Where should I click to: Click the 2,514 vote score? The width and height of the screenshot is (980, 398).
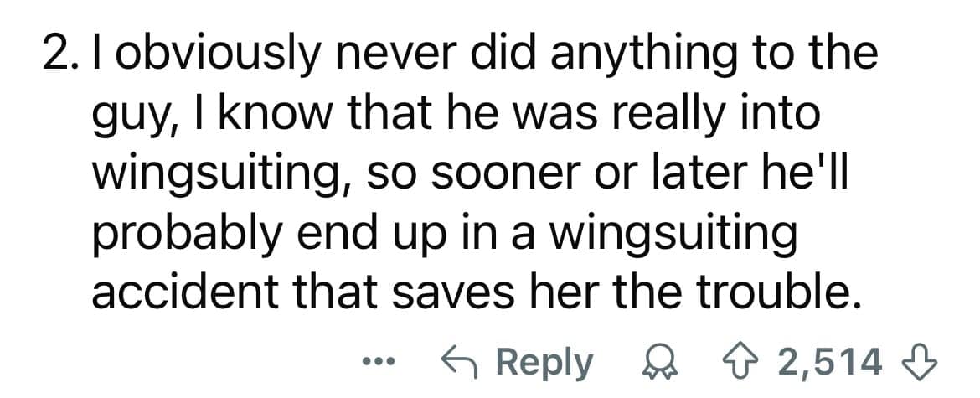coord(829,362)
